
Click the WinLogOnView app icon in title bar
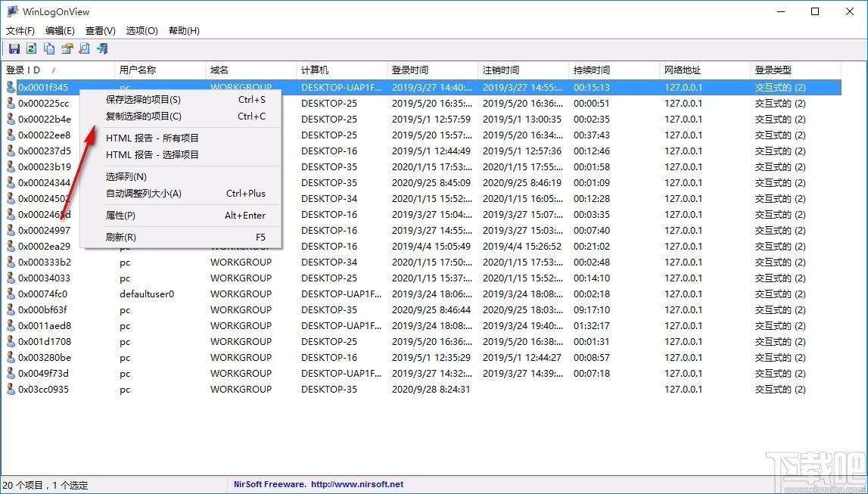click(12, 11)
